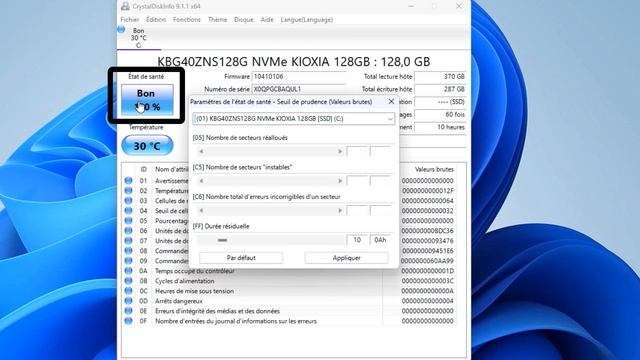The image size is (640, 360).
Task: Click Total écriture hôte value 287 GB
Action: [x=440, y=89]
